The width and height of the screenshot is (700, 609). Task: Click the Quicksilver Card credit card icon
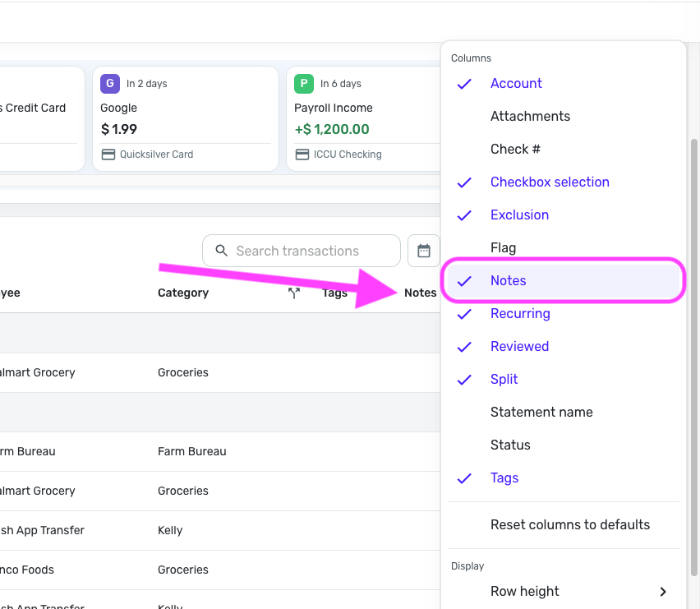(108, 155)
